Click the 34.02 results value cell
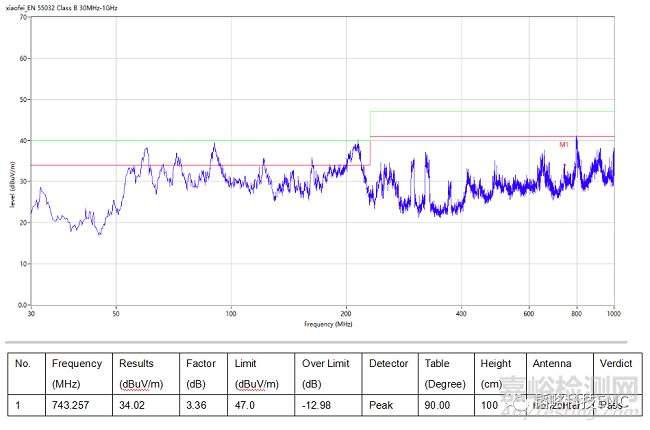 132,407
